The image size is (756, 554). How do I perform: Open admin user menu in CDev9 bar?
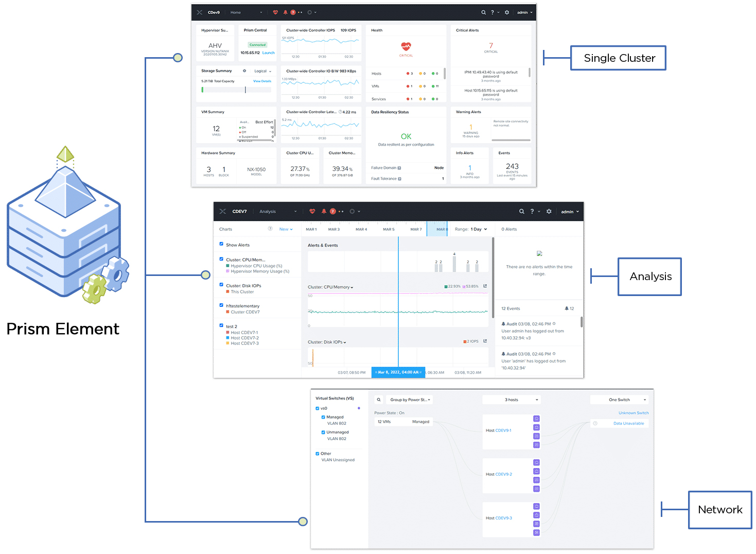pos(525,12)
